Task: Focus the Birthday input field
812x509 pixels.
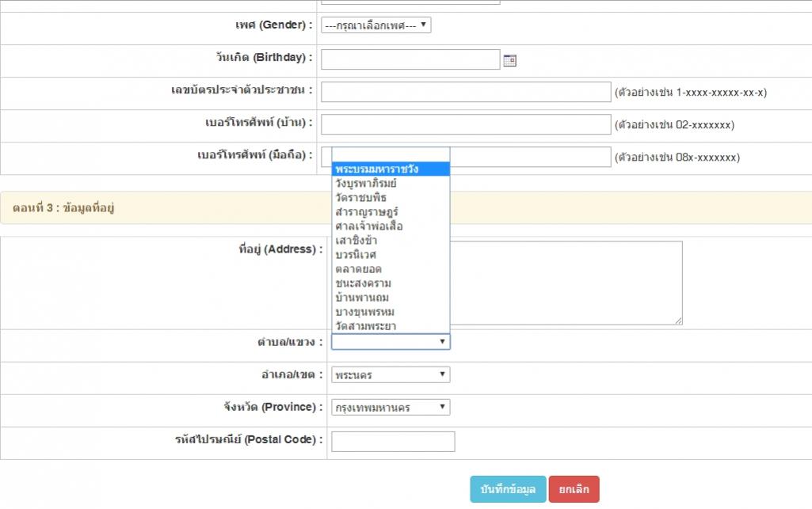Action: pos(410,60)
